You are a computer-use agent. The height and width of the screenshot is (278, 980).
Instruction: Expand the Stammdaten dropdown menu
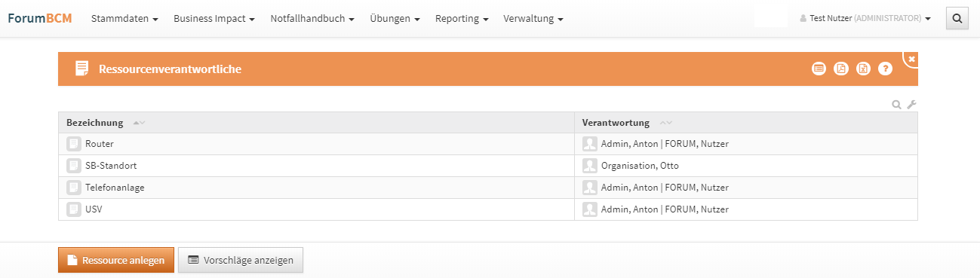coord(124,19)
